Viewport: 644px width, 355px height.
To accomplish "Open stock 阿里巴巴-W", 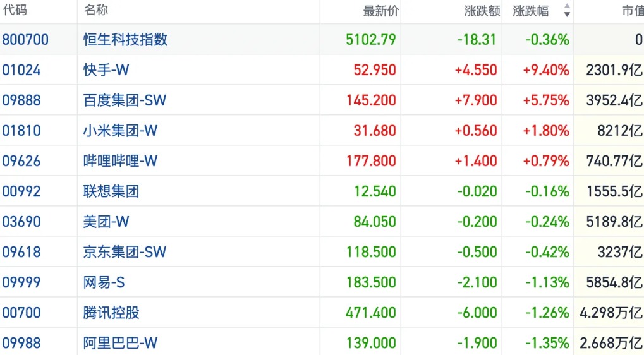I will tap(120, 343).
